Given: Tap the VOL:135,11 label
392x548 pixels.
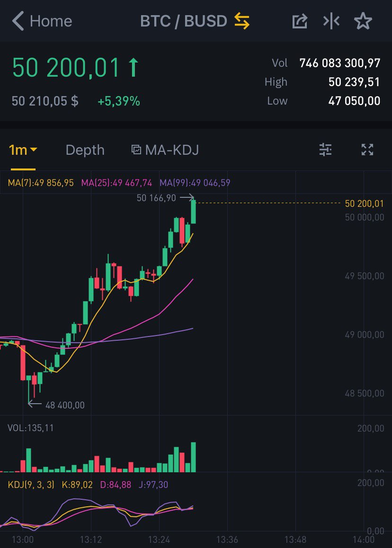Looking at the screenshot, I should coord(31,428).
